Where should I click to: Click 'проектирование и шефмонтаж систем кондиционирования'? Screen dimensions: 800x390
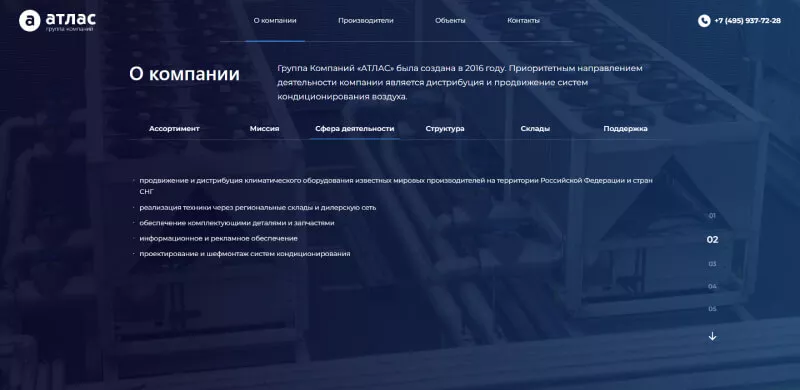[x=245, y=254]
